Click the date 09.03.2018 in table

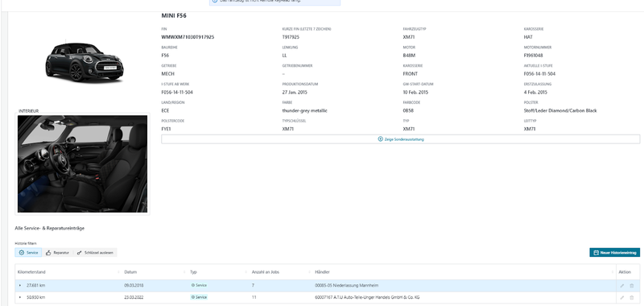134,285
